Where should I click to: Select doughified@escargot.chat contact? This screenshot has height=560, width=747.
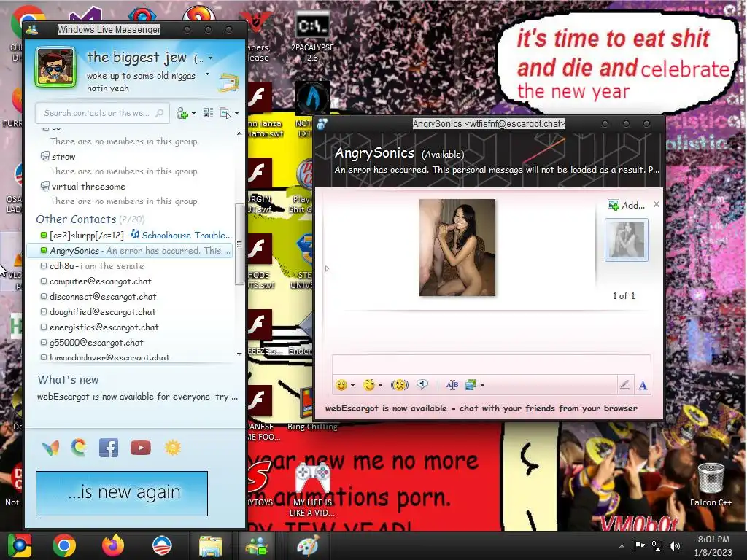click(130, 312)
